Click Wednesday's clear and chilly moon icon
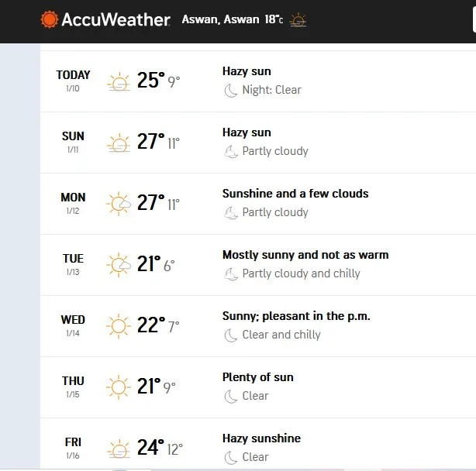This screenshot has height=471, width=476. (230, 335)
